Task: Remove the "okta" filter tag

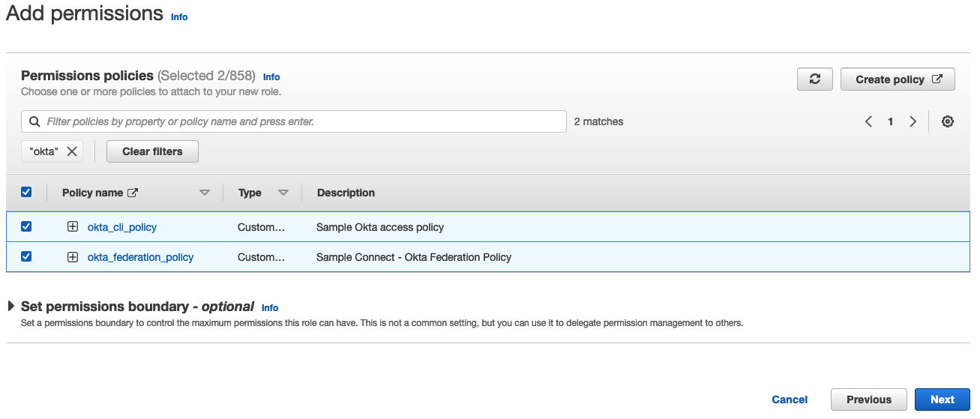Action: (x=72, y=151)
